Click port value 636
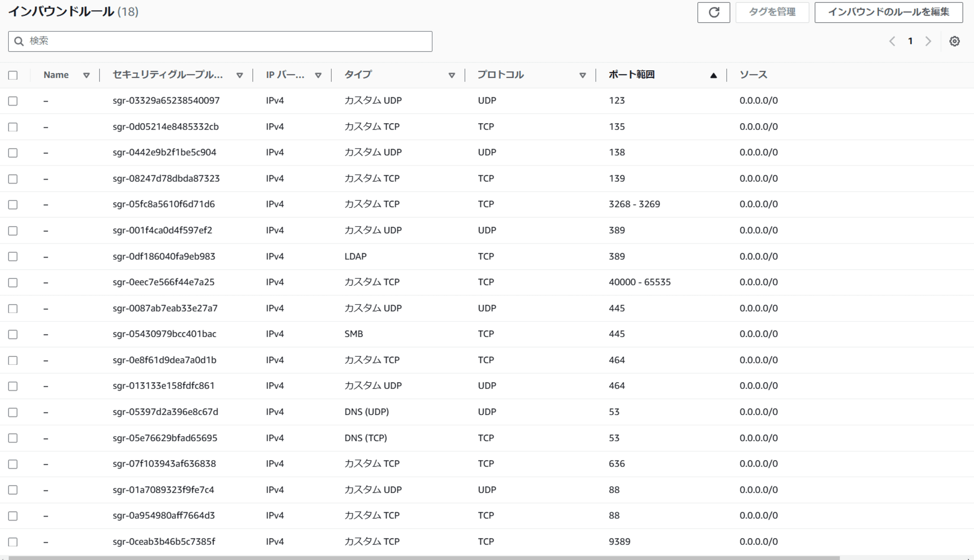Image resolution: width=974 pixels, height=560 pixels. click(617, 464)
